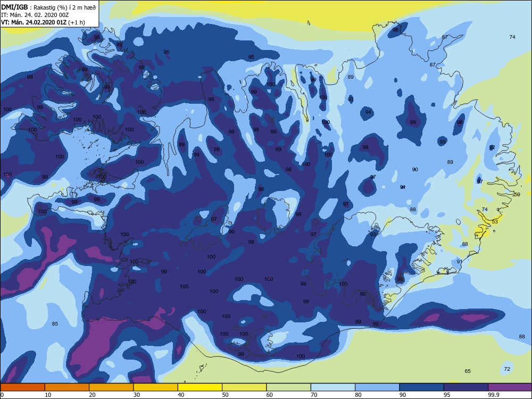
Task: Click the pale yellow 50–60 legend block
Action: point(244,387)
